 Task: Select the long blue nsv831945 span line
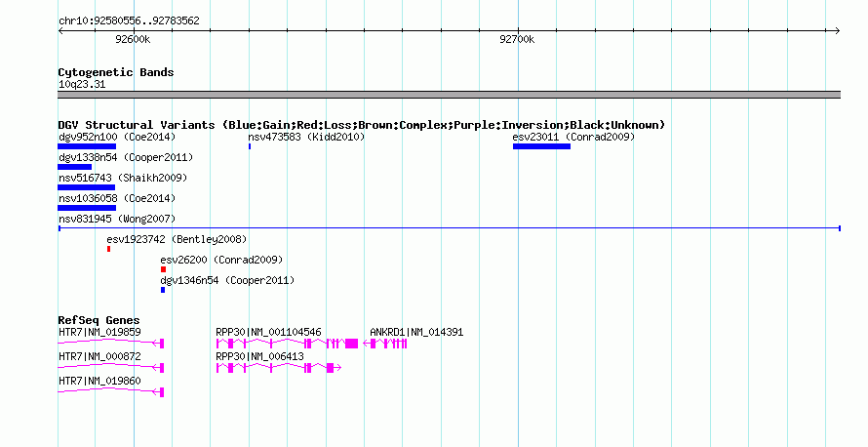click(x=450, y=228)
